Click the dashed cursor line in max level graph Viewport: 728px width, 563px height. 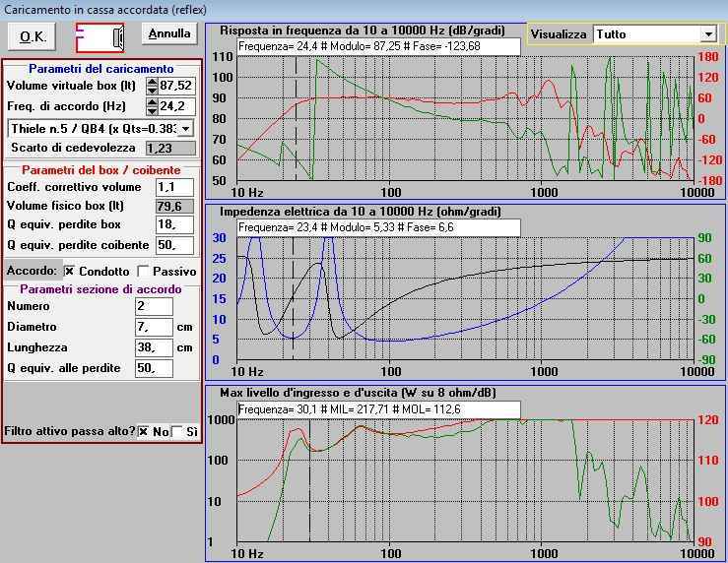pyautogui.click(x=309, y=480)
